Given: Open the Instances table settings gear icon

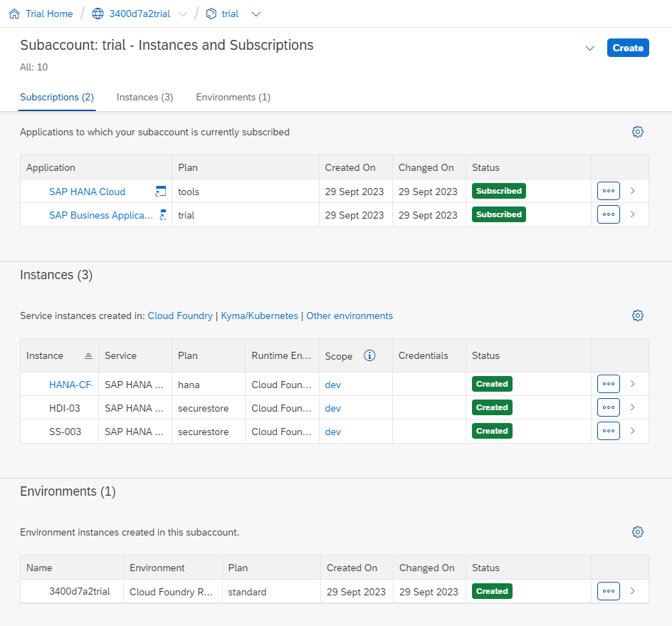Looking at the screenshot, I should tap(638, 315).
